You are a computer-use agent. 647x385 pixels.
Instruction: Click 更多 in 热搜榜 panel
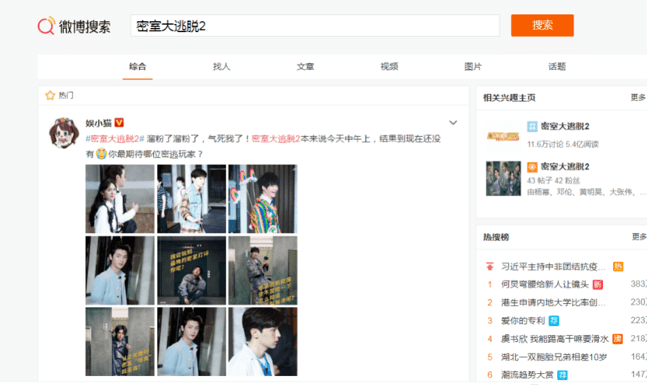coord(639,236)
